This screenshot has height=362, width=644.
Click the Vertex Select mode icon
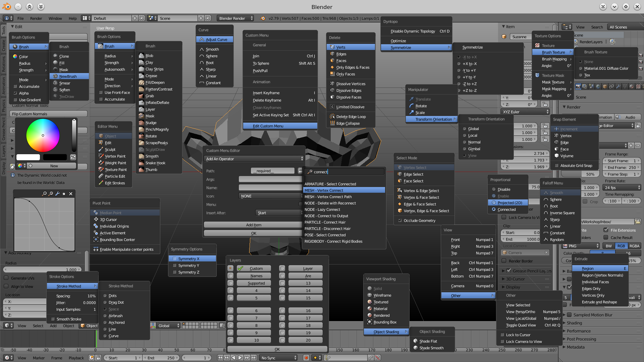399,167
